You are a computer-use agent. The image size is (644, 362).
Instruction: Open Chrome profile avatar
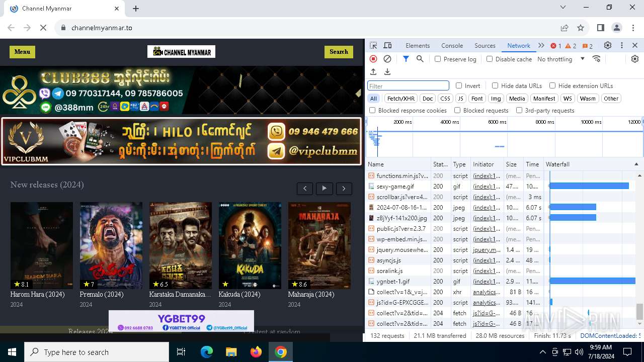(x=617, y=28)
